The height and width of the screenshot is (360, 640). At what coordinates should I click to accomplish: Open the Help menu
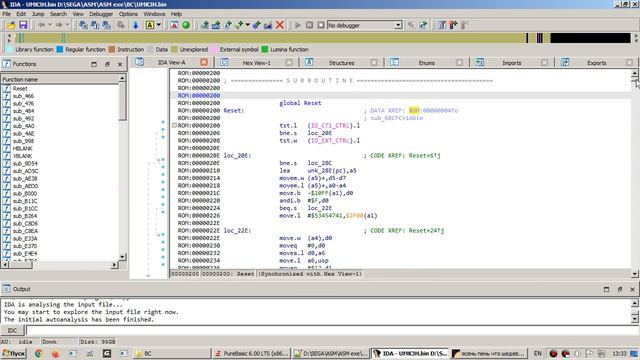click(176, 14)
